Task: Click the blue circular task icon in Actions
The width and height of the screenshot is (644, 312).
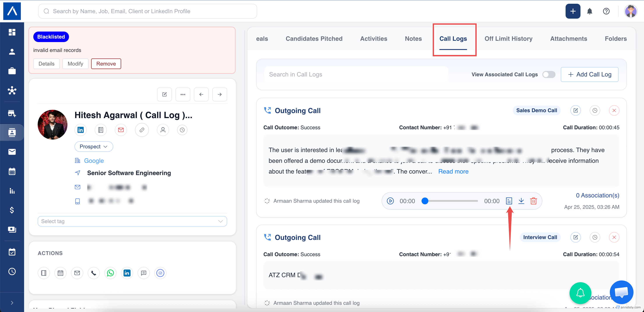Action: point(160,273)
